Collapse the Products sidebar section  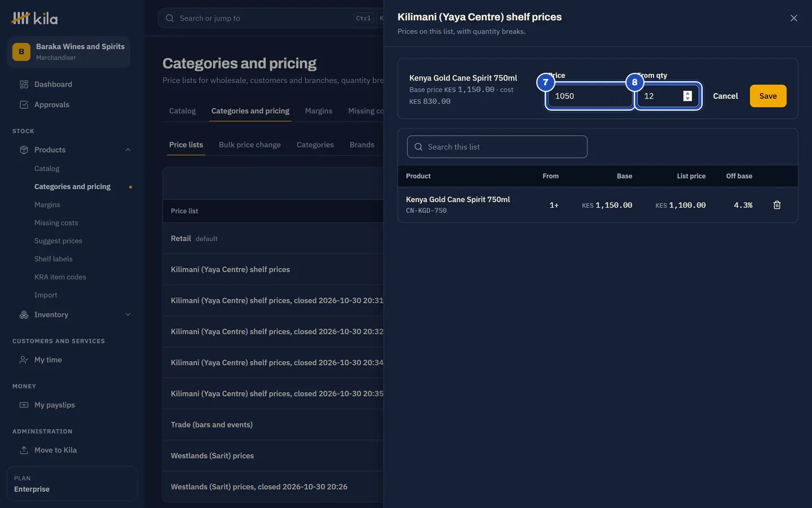coord(128,150)
